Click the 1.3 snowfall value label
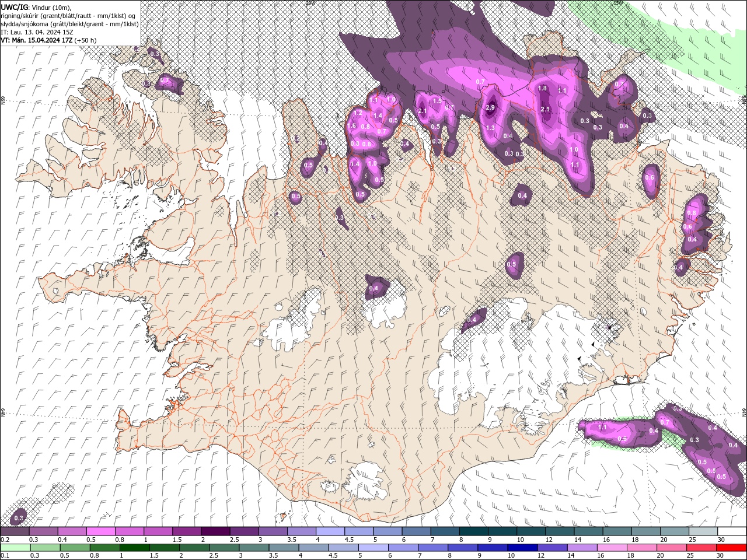 (x=490, y=128)
